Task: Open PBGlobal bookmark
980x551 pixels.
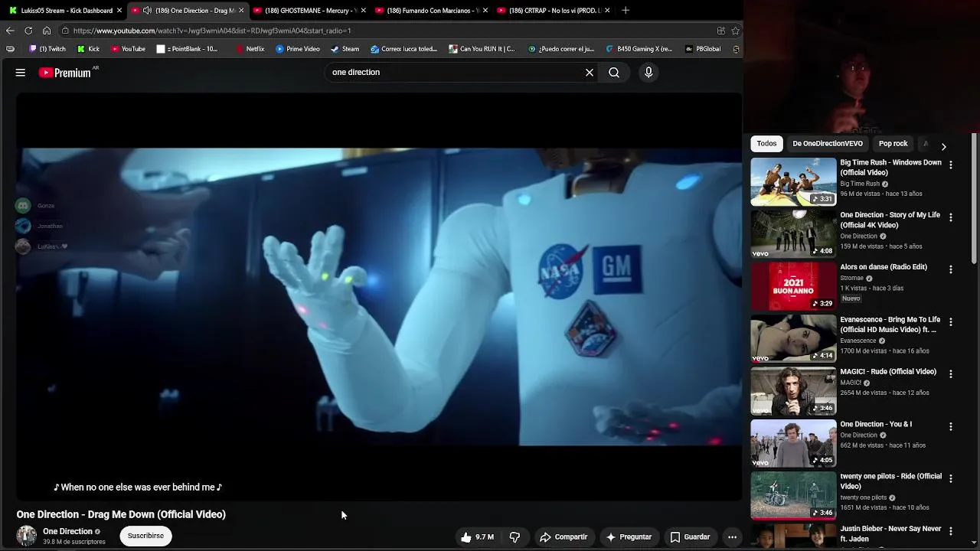Action: (703, 49)
